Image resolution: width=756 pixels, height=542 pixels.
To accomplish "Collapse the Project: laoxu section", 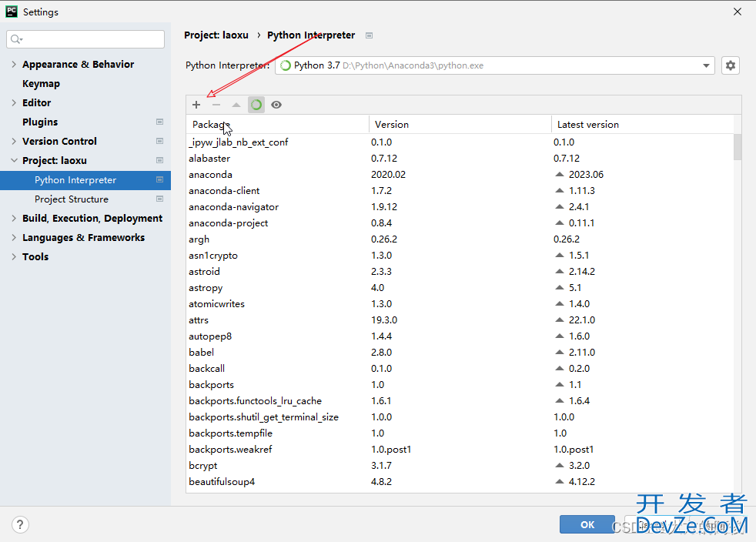I will click(14, 161).
